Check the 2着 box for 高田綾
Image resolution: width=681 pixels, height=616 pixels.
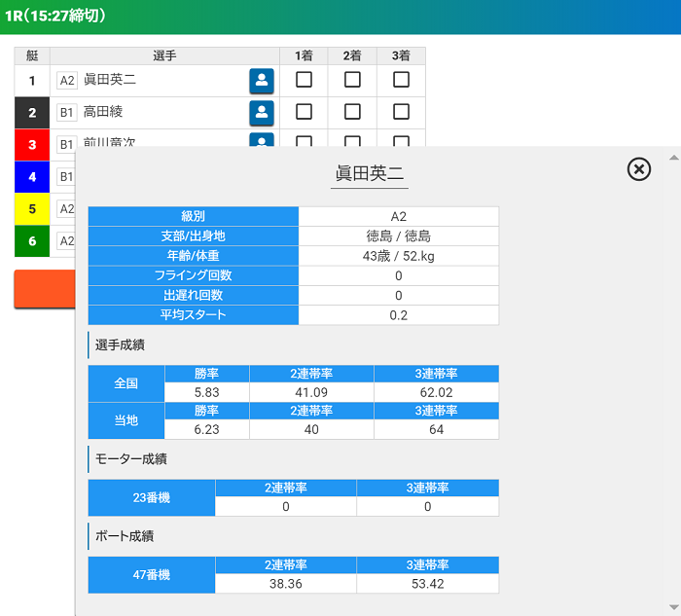click(x=352, y=112)
